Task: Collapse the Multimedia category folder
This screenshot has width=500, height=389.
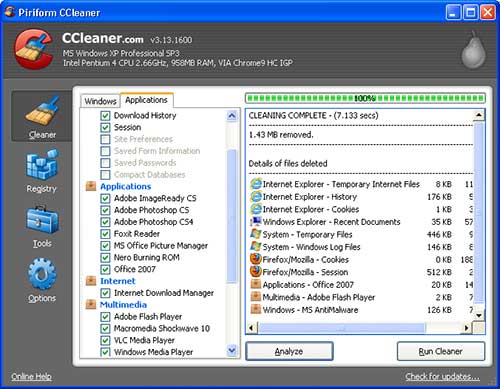Action: (91, 304)
